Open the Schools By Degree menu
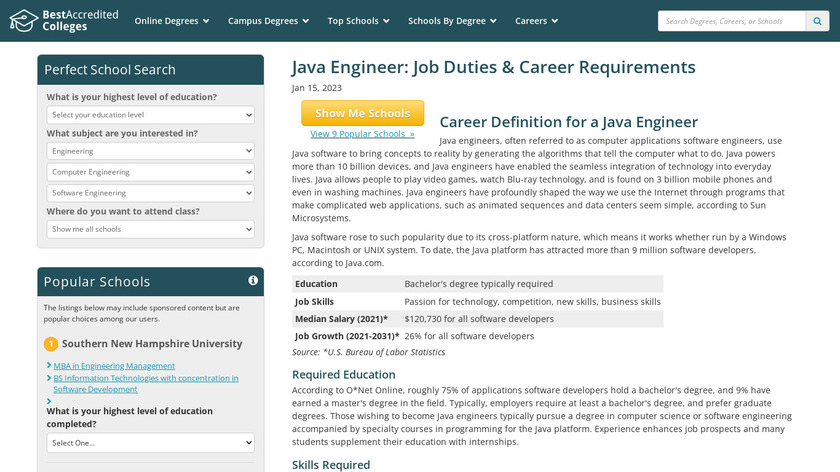This screenshot has height=472, width=840. pyautogui.click(x=453, y=21)
